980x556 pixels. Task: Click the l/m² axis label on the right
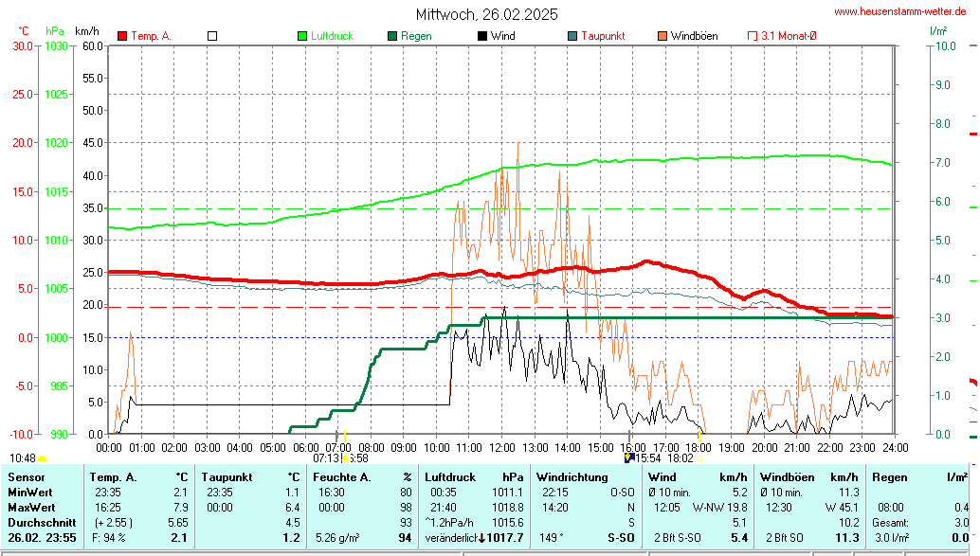[x=938, y=31]
